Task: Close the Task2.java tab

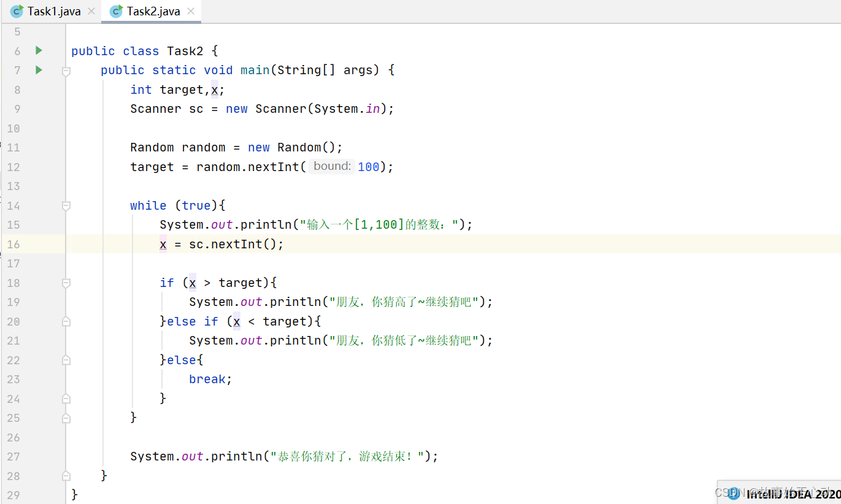Action: [191, 11]
